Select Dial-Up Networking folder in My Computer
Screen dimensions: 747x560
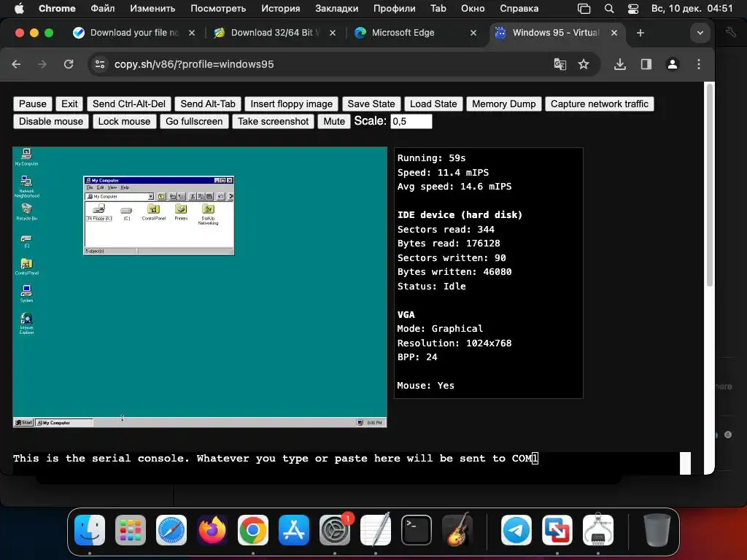click(208, 214)
